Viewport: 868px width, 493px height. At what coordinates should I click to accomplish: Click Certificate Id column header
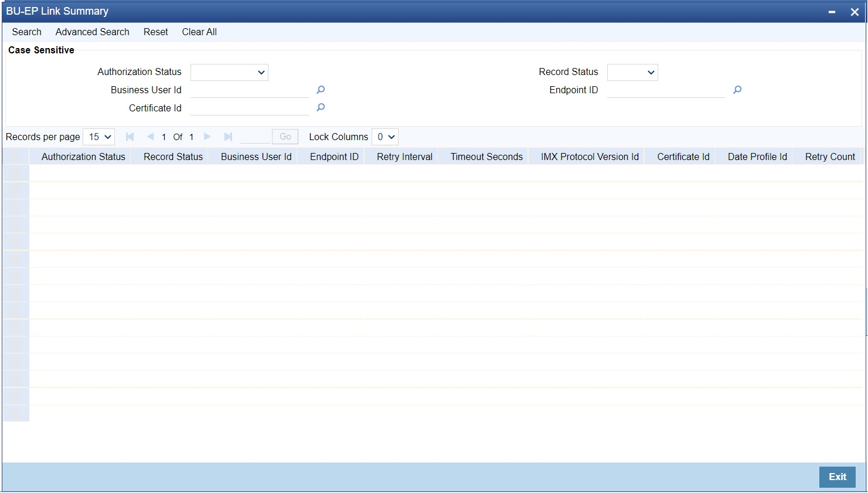(683, 157)
